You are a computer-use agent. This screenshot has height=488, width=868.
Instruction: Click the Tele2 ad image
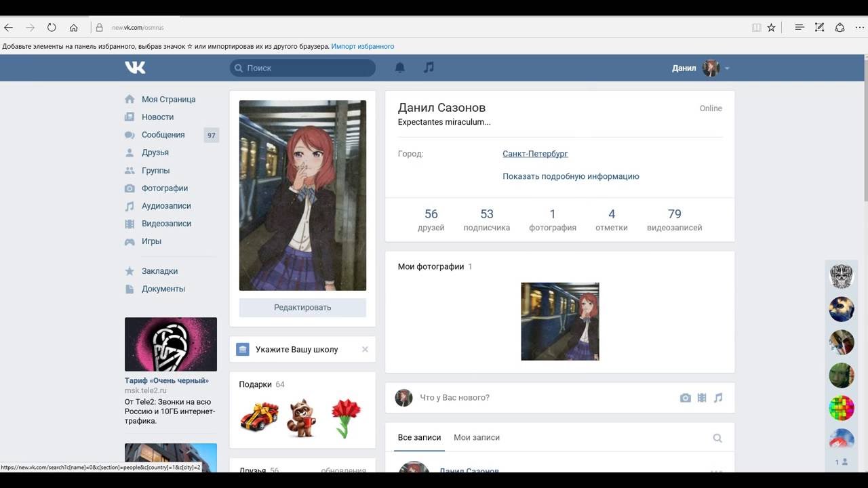(171, 344)
